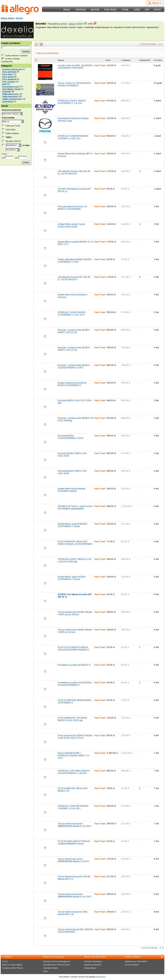Check the Wysyłka GRATIS option
Image resolution: width=165 pixels, height=980 pixels.
pyautogui.click(x=3, y=141)
